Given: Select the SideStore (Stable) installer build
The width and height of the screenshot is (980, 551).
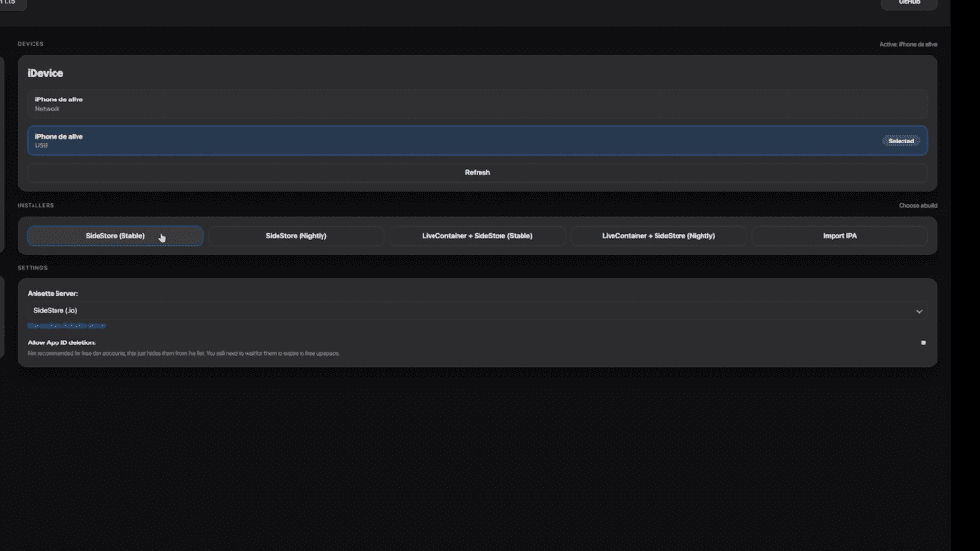Looking at the screenshot, I should (x=114, y=235).
